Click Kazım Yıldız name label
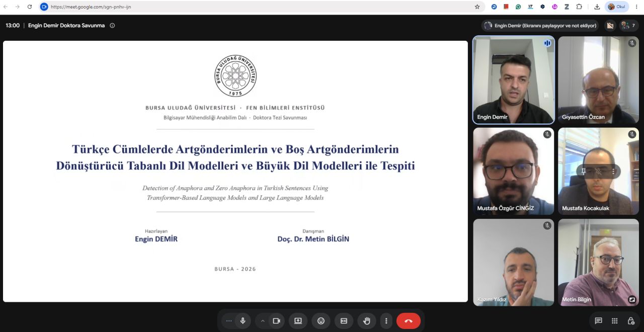This screenshot has width=644, height=332. point(492,299)
